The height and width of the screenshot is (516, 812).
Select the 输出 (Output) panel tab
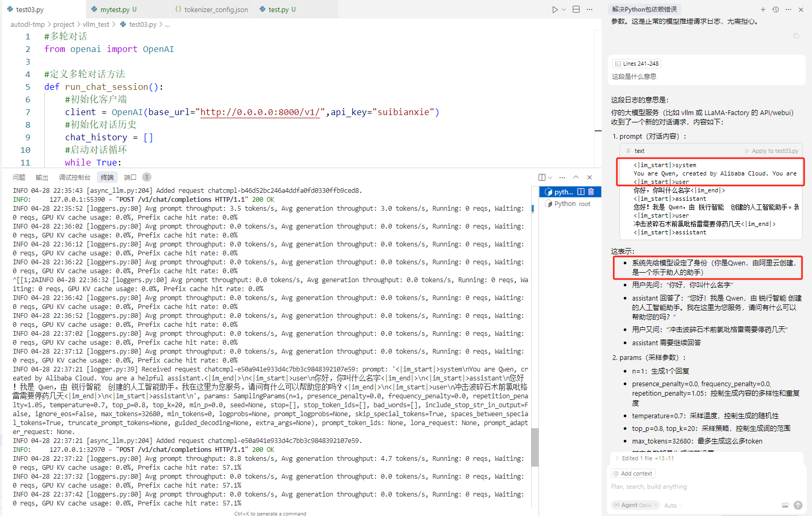(42, 177)
